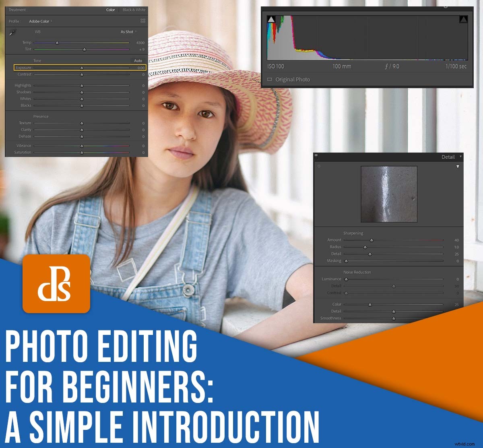Enable the Color treatment option

pyautogui.click(x=111, y=10)
